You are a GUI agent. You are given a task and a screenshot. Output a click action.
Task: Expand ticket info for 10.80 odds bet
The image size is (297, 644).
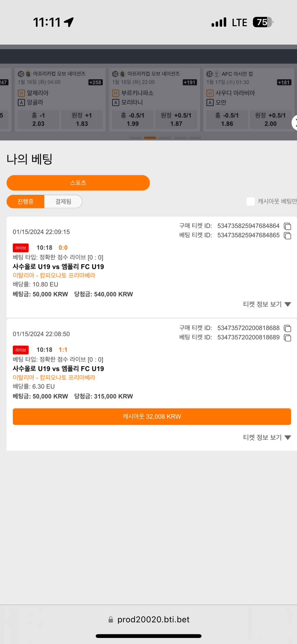(x=267, y=304)
